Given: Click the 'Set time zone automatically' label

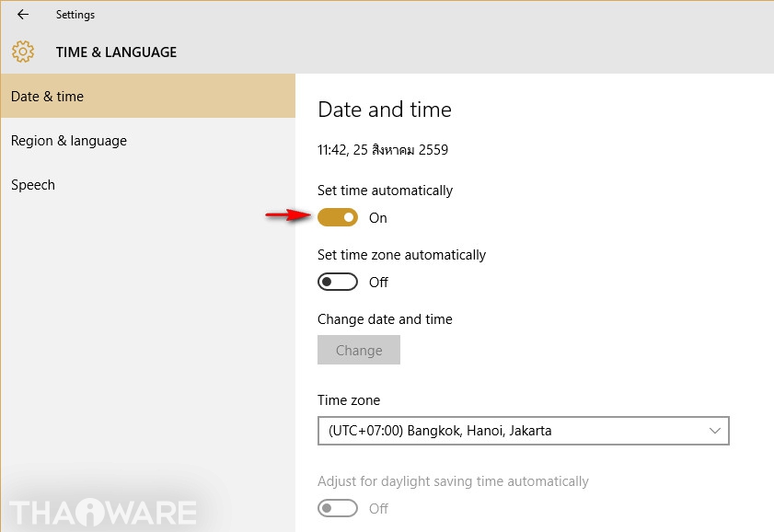Looking at the screenshot, I should [401, 255].
